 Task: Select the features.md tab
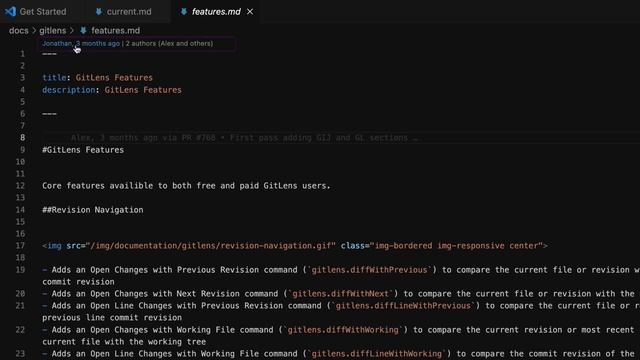(216, 11)
